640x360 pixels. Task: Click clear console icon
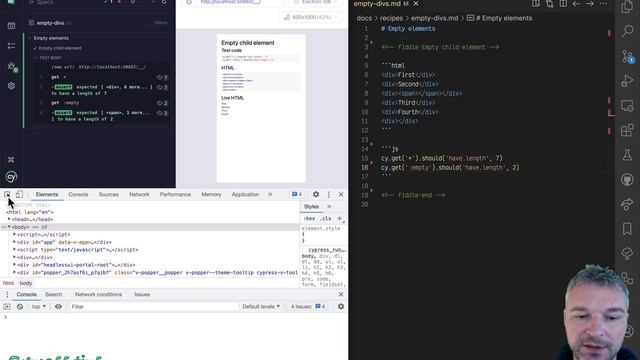[20, 307]
